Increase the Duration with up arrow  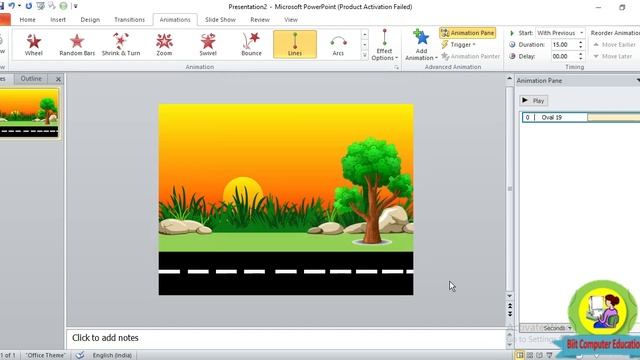pos(581,42)
